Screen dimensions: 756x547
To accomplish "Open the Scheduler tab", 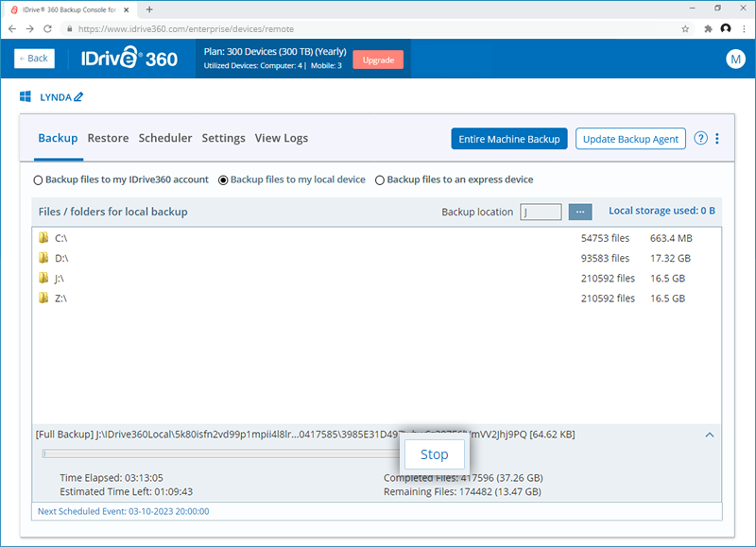I will click(x=165, y=138).
